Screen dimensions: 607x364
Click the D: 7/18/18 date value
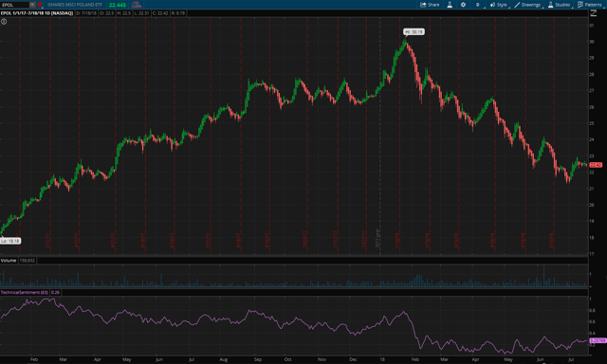pos(86,13)
